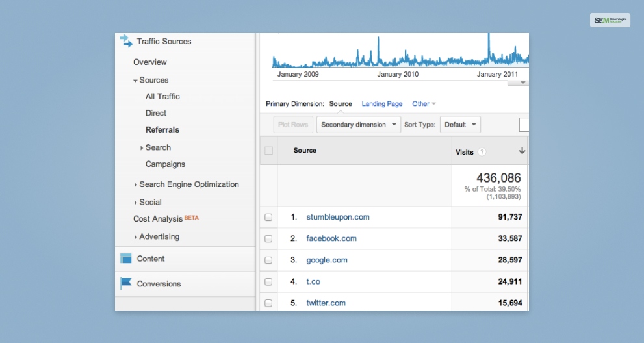Click the Traffic Sources arrows icon
Image resolution: width=644 pixels, height=343 pixels.
click(126, 41)
